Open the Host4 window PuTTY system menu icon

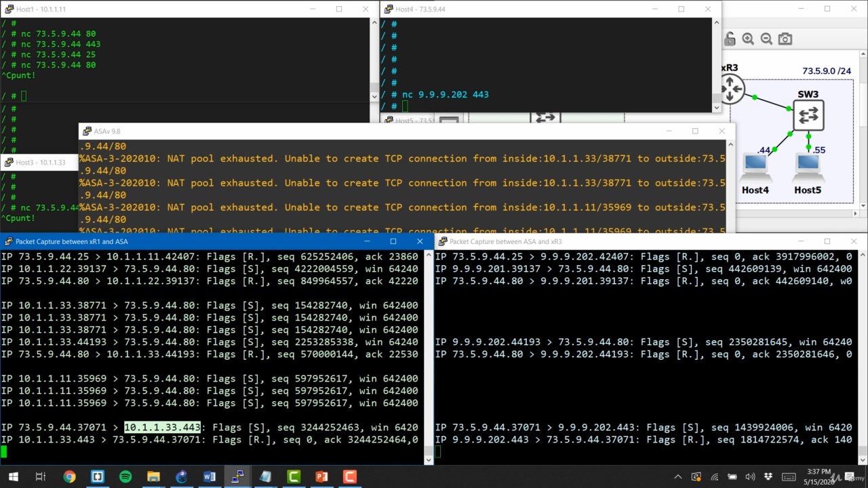point(389,9)
